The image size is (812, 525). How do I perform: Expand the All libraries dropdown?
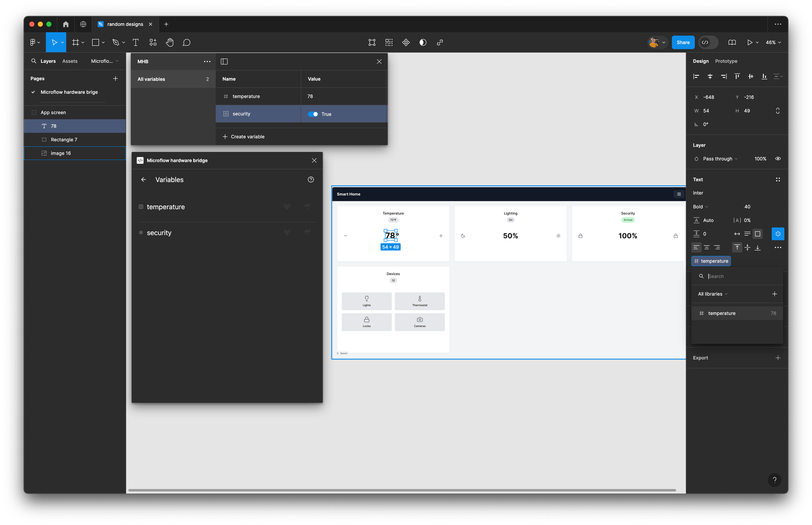[x=713, y=294]
